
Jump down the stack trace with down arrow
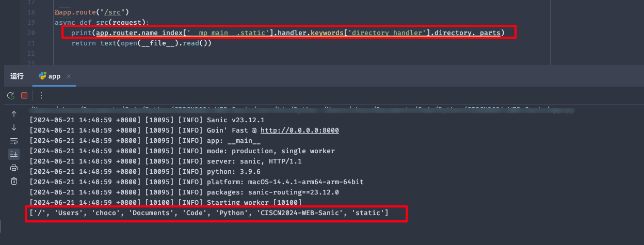[x=14, y=127]
